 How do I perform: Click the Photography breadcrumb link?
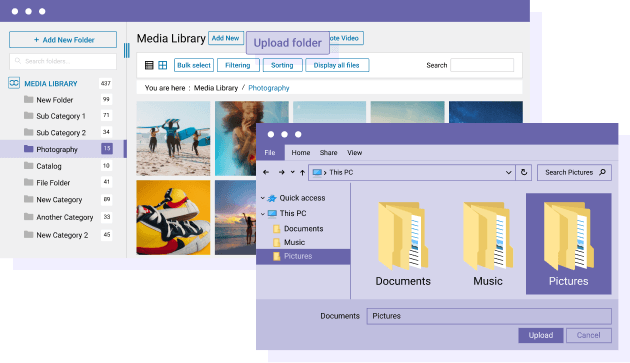coord(269,88)
